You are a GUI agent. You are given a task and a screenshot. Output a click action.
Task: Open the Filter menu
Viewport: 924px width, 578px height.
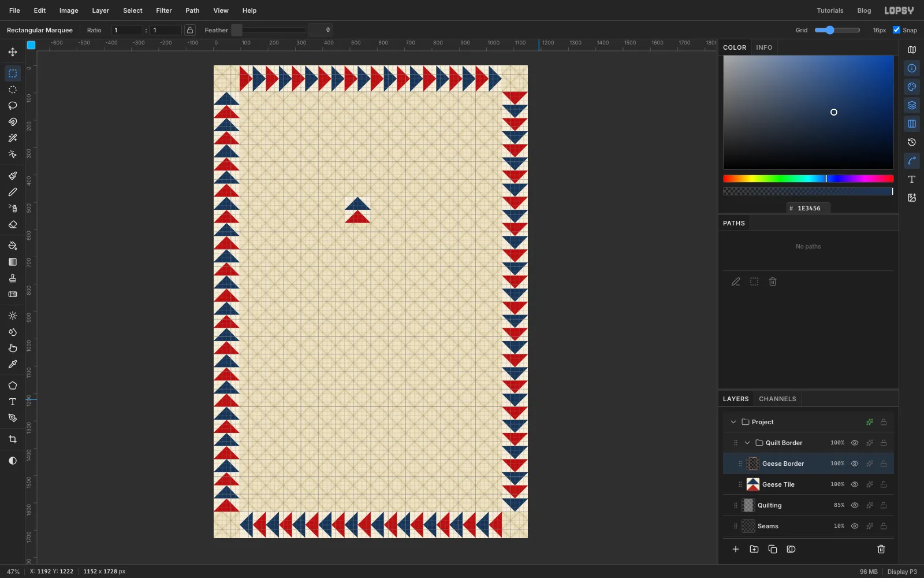pos(164,10)
